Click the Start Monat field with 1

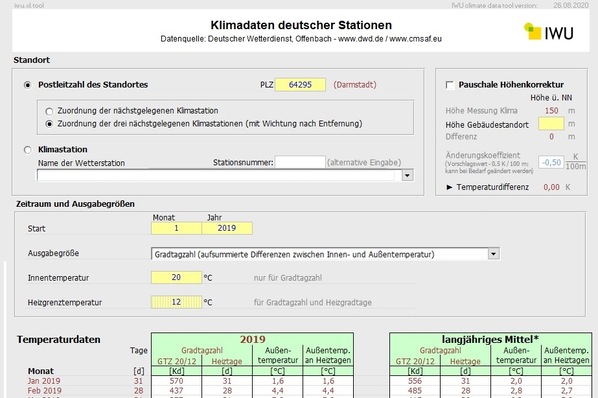coord(176,228)
